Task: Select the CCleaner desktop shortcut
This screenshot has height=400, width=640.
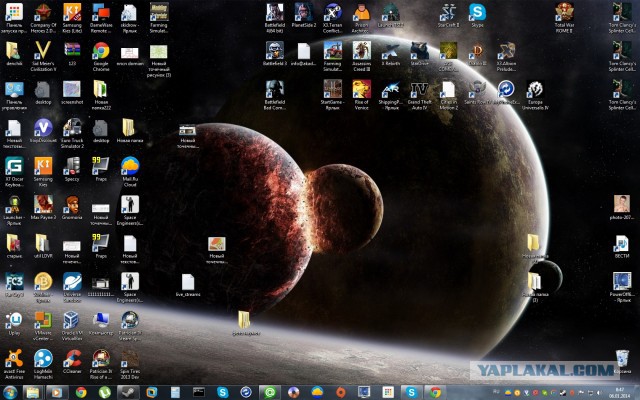Action: click(x=72, y=361)
